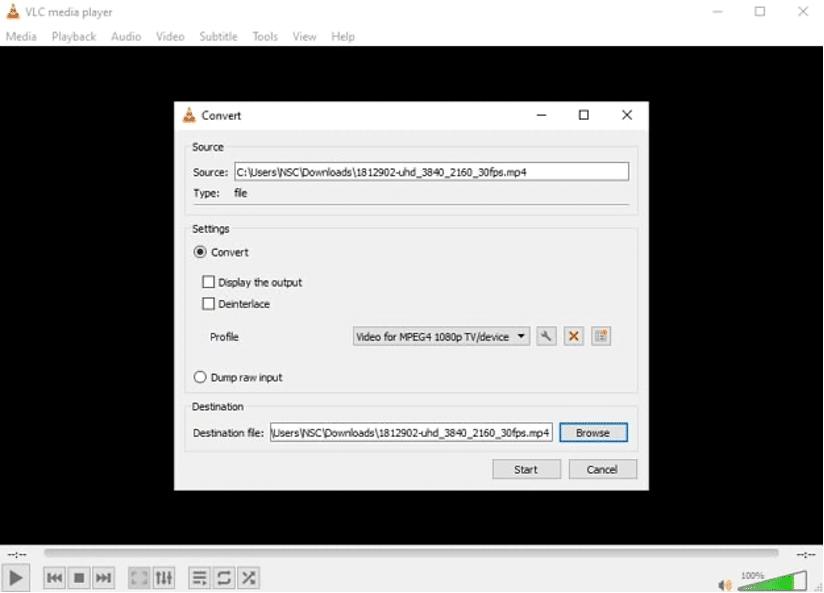The height and width of the screenshot is (593, 824).
Task: Toggle loop playback mode
Action: coord(223,577)
